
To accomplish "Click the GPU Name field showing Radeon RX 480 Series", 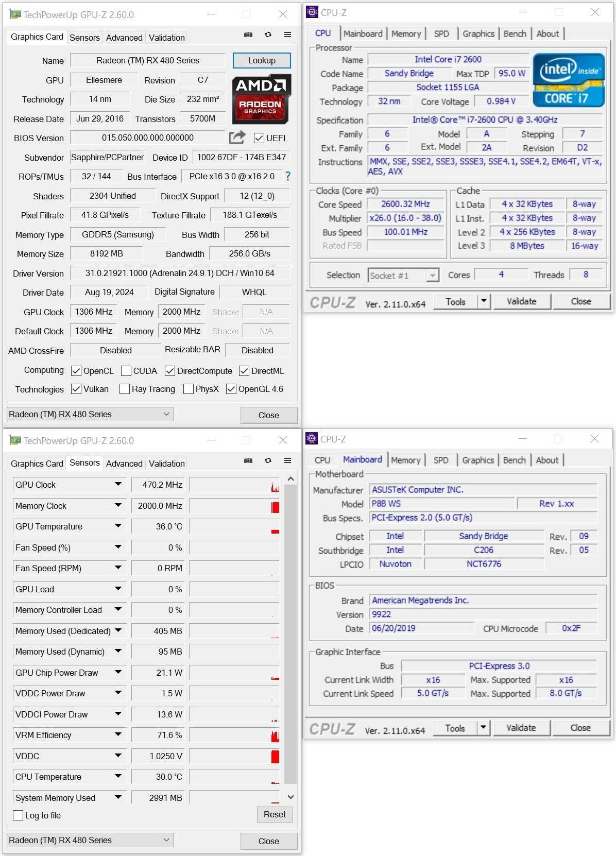I will tap(148, 60).
